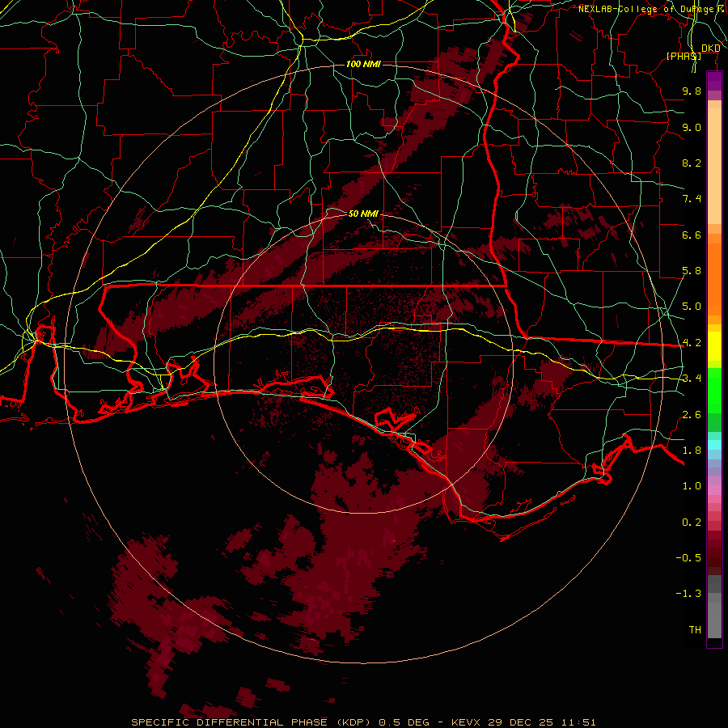Choose the 1.8 scale label

coord(692,451)
